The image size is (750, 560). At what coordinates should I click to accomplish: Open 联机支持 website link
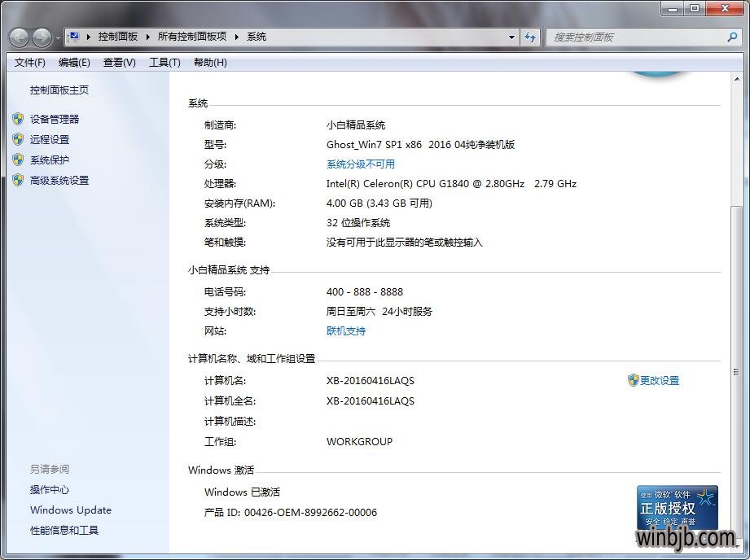[346, 331]
